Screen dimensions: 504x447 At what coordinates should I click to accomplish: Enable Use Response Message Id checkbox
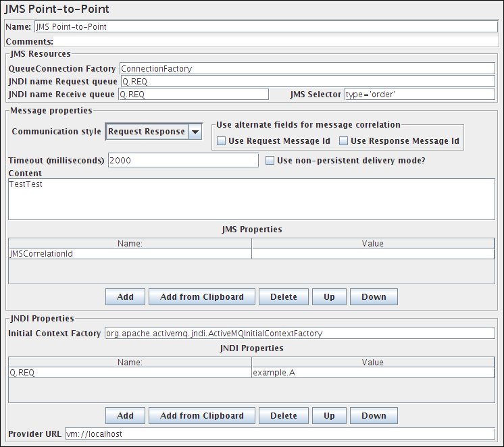pyautogui.click(x=343, y=141)
